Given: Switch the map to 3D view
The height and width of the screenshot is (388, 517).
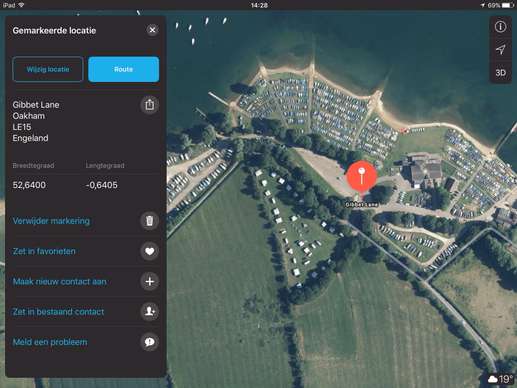Looking at the screenshot, I should coord(500,73).
